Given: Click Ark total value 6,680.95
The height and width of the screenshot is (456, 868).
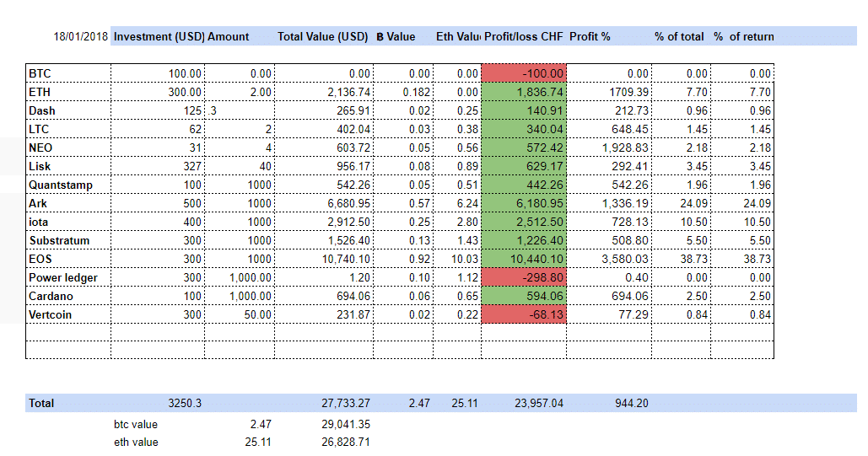Looking at the screenshot, I should pos(348,203).
